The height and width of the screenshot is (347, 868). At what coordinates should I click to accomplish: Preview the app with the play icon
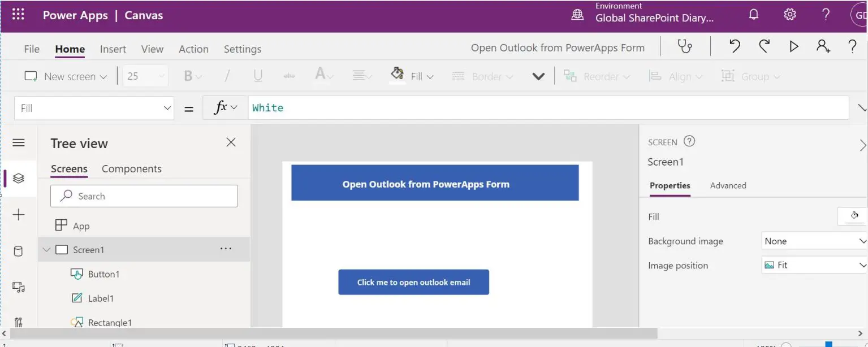(793, 47)
